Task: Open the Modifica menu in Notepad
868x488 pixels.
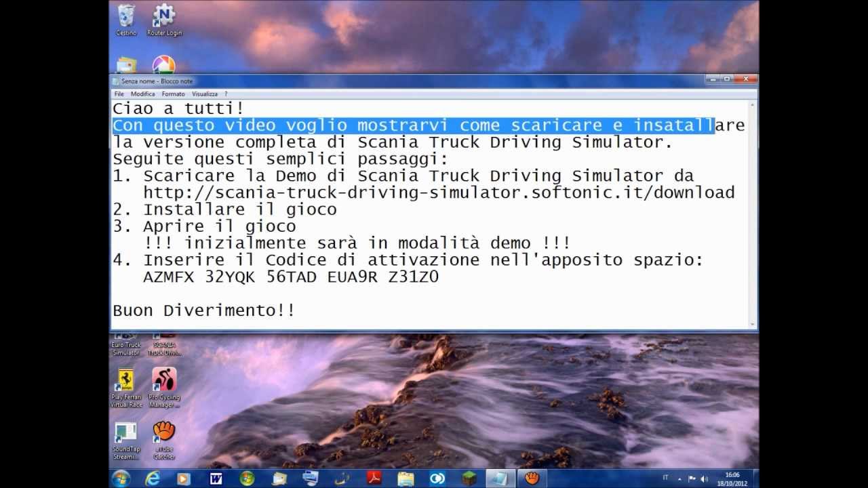Action: (x=142, y=94)
